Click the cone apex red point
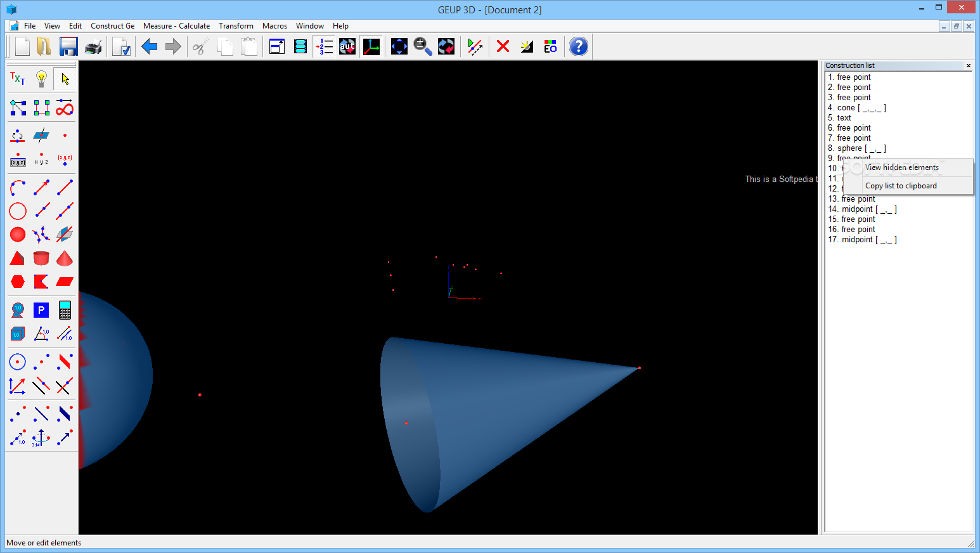 pos(640,368)
